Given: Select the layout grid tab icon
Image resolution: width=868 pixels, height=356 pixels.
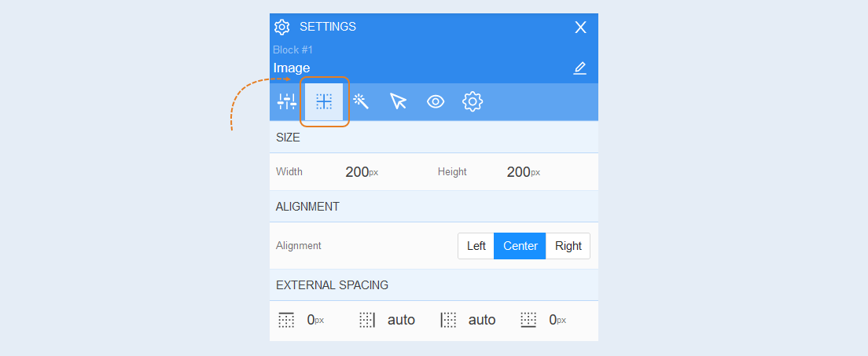Looking at the screenshot, I should coord(324,101).
